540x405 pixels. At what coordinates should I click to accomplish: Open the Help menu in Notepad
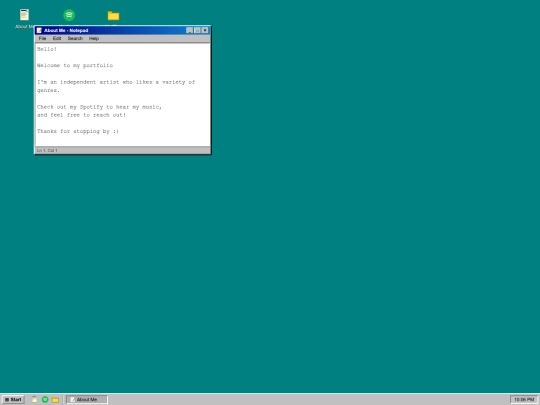click(x=94, y=38)
